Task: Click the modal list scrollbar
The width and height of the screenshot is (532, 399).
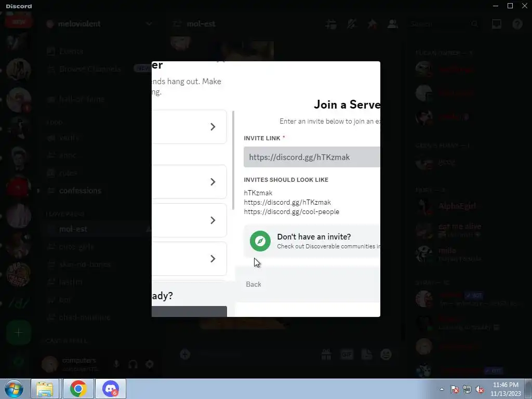Action: coord(233,160)
